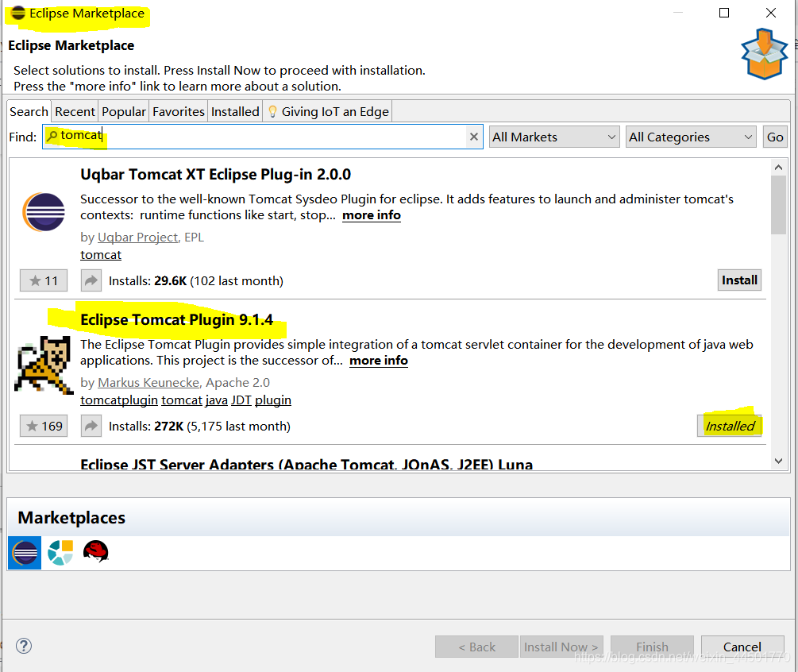The width and height of the screenshot is (798, 672).
Task: Clear the Find search field with X
Action: point(474,137)
